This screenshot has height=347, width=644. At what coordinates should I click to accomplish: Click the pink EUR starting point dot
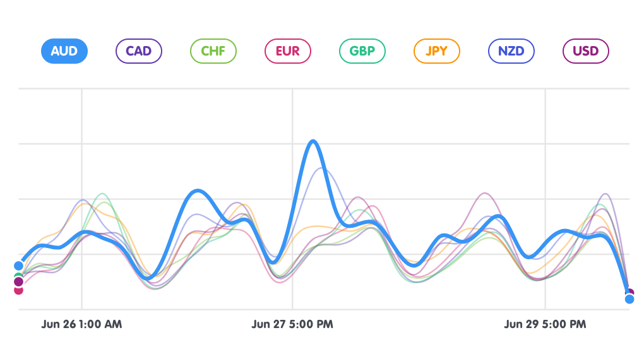click(x=18, y=290)
